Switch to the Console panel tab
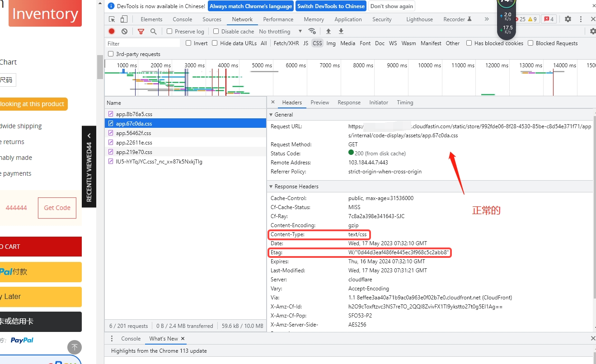The width and height of the screenshot is (596, 364). coord(182,19)
